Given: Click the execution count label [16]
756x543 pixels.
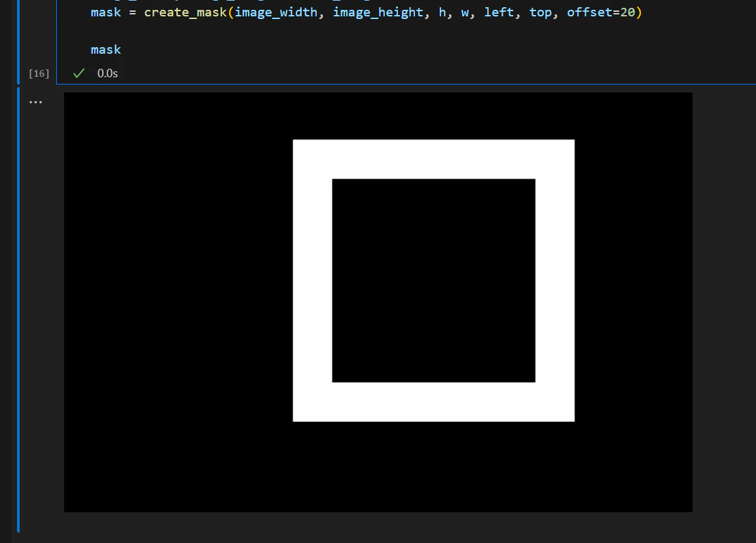Looking at the screenshot, I should coord(39,73).
